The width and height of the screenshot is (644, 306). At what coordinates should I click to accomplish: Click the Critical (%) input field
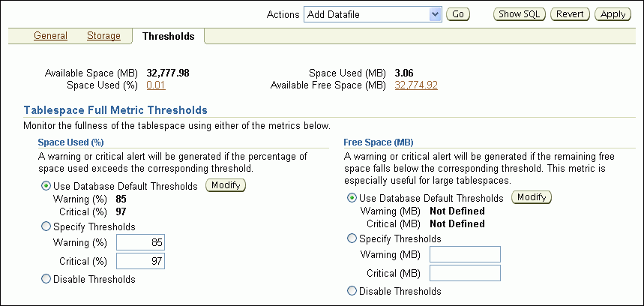click(139, 261)
